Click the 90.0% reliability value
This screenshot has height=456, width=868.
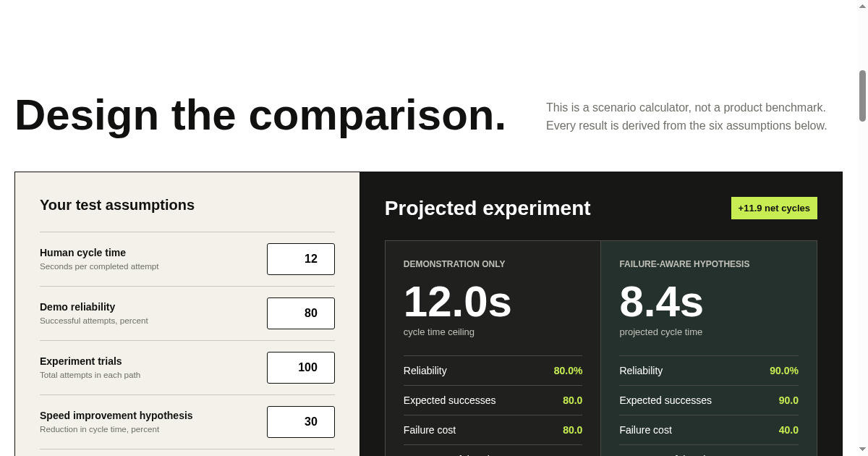[x=784, y=371]
